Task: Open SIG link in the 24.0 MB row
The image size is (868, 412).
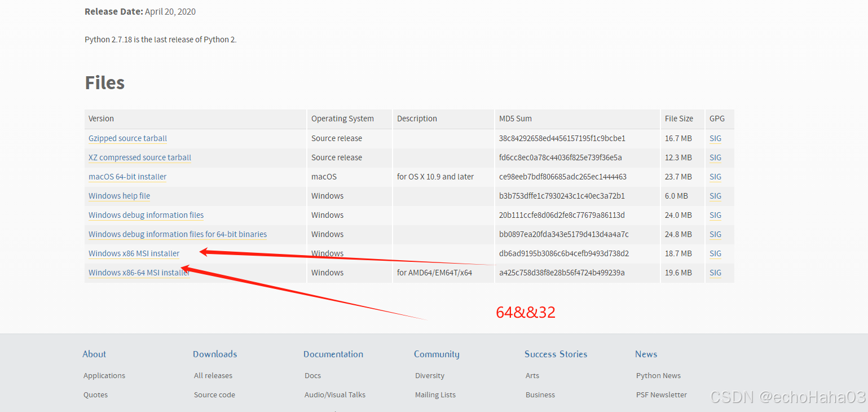Action: click(x=715, y=215)
